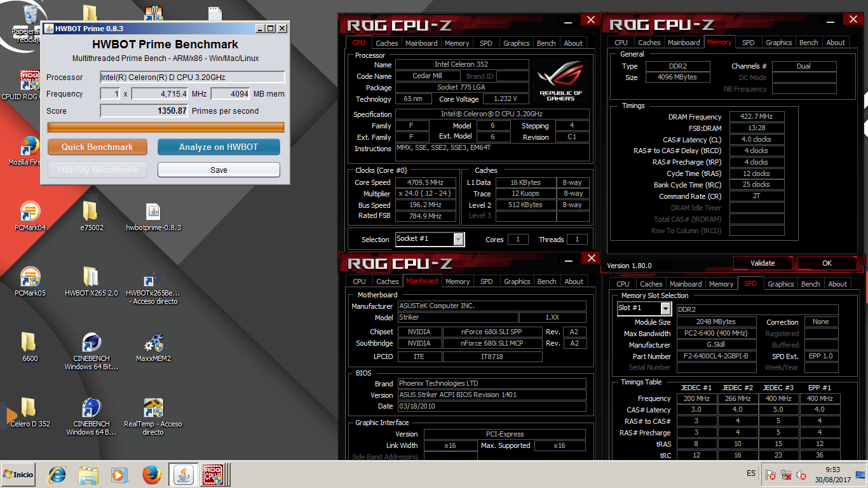
Task: Open Windows Media Player from the taskbar
Action: point(119,475)
